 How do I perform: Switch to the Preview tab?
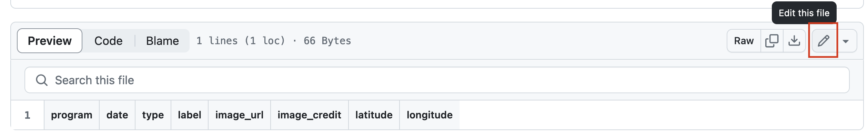point(50,41)
